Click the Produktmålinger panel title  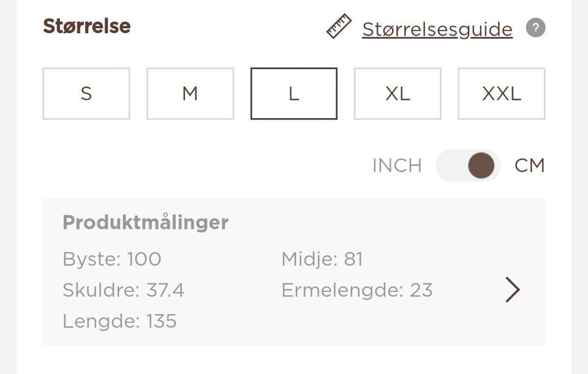(x=145, y=222)
